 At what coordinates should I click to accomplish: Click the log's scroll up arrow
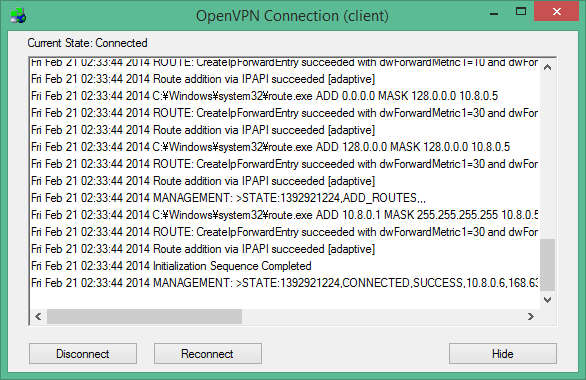(548, 67)
